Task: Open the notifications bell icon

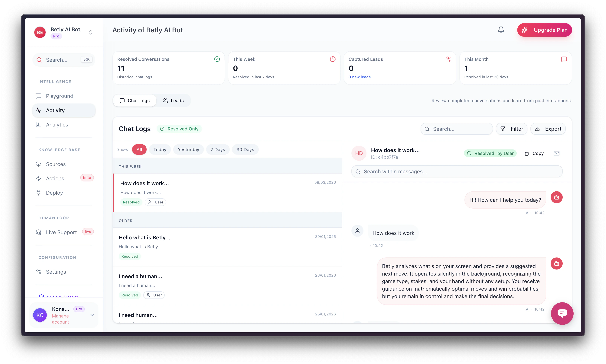Action: pos(501,30)
